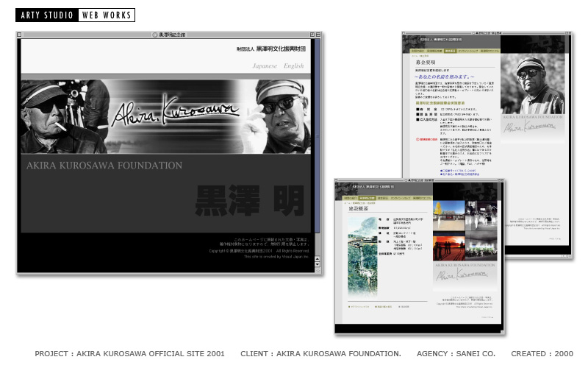Image resolution: width=588 pixels, height=368 pixels.
Task: Click the main window scrollbar up arrow
Action: (x=318, y=259)
